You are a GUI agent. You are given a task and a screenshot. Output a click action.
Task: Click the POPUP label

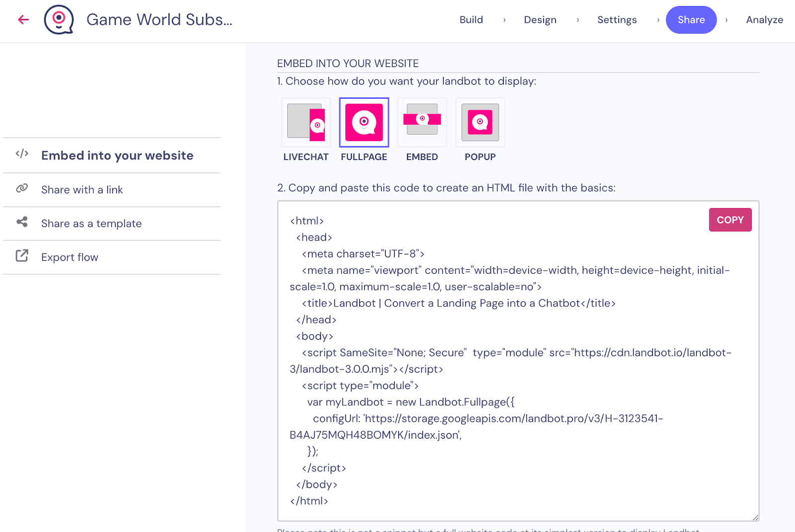click(x=480, y=157)
